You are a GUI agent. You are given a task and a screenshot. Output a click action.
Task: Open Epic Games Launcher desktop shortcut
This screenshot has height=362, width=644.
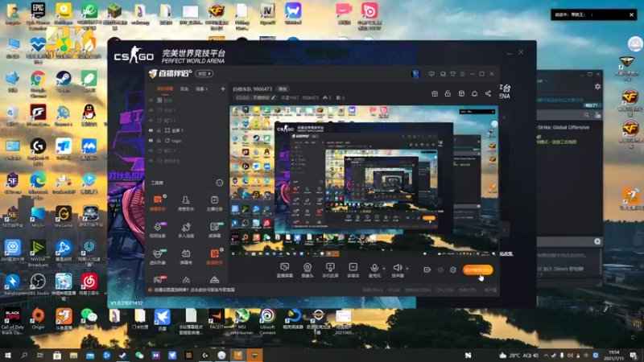[38, 14]
